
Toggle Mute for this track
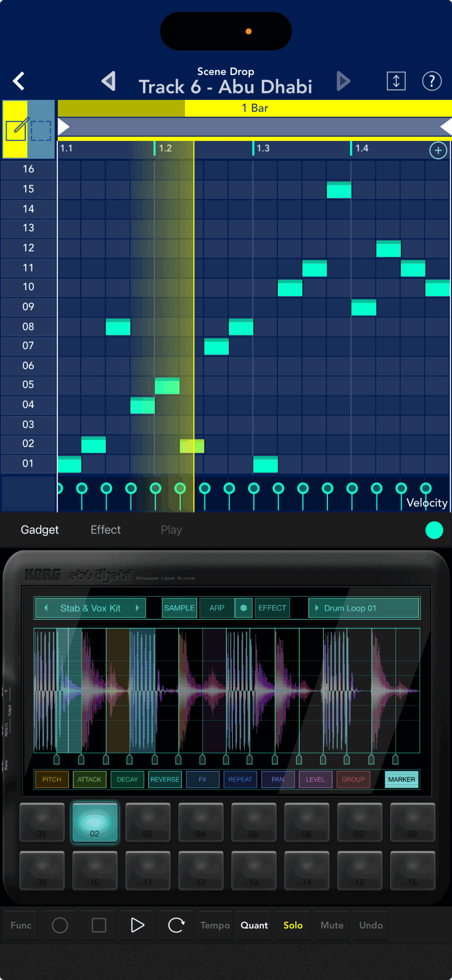(331, 925)
